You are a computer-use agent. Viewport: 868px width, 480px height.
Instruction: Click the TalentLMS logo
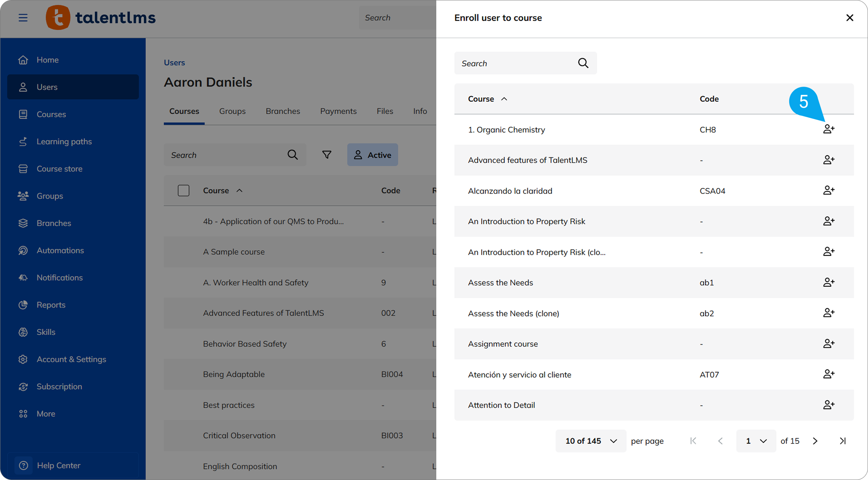[100, 17]
